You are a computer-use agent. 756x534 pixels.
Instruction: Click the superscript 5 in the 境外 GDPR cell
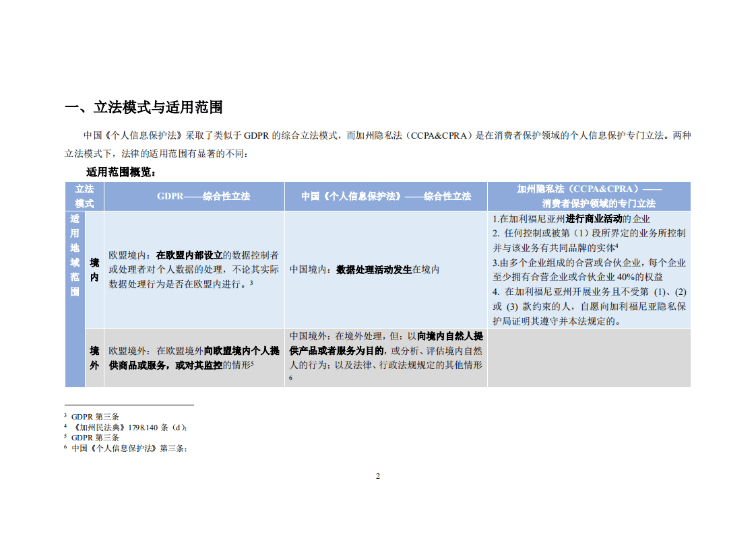point(251,362)
